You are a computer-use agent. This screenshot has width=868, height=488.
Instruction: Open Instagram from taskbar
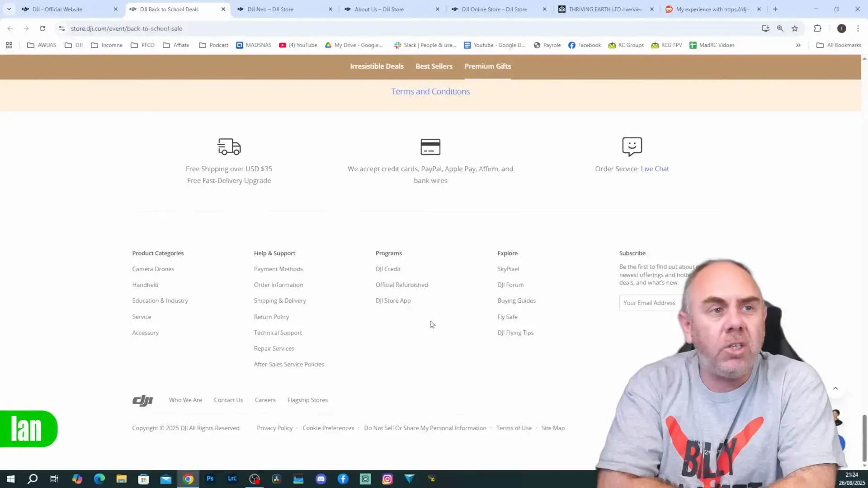[387, 479]
